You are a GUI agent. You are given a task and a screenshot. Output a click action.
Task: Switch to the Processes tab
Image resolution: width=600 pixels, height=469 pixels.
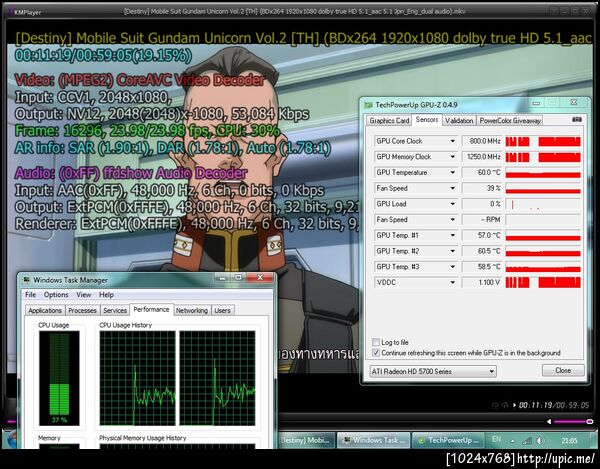82,310
